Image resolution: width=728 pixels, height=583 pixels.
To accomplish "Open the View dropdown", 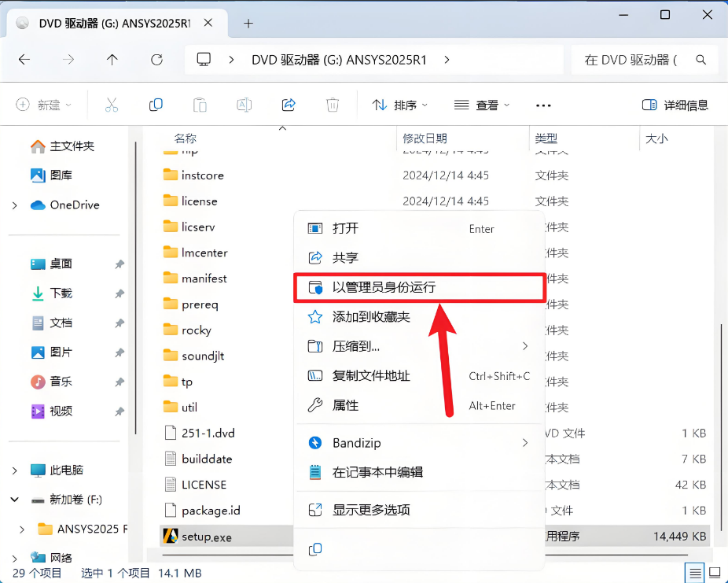I will pyautogui.click(x=482, y=105).
